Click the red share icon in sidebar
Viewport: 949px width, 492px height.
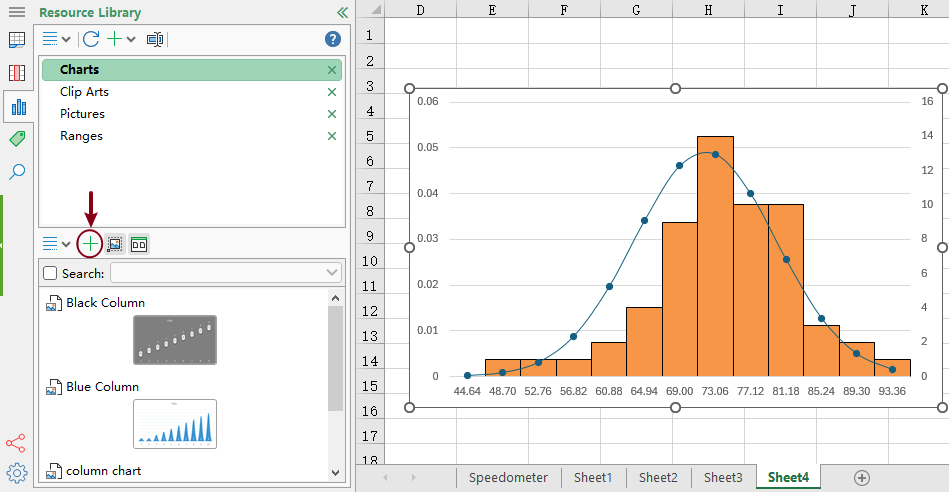(16, 442)
